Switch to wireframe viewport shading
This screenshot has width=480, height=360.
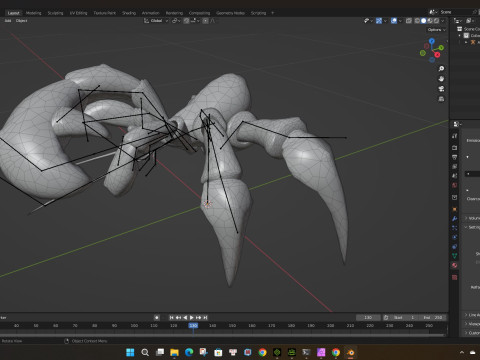417,21
